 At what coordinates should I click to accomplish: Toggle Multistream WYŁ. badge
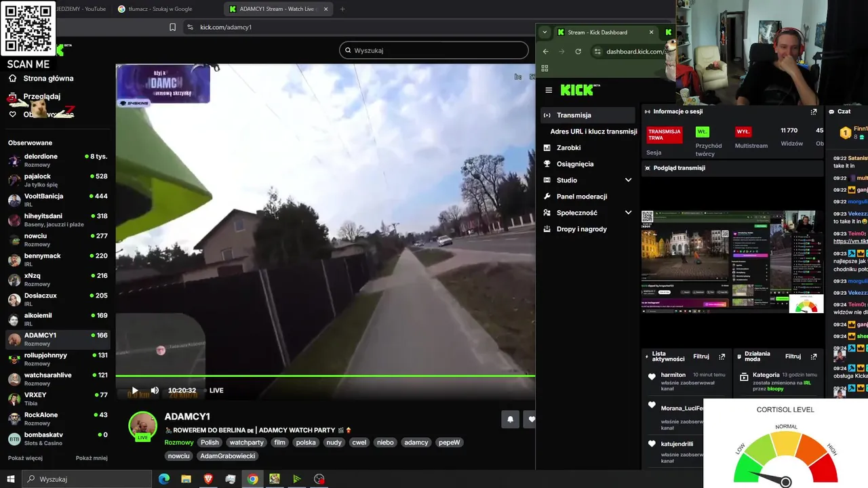click(x=743, y=132)
